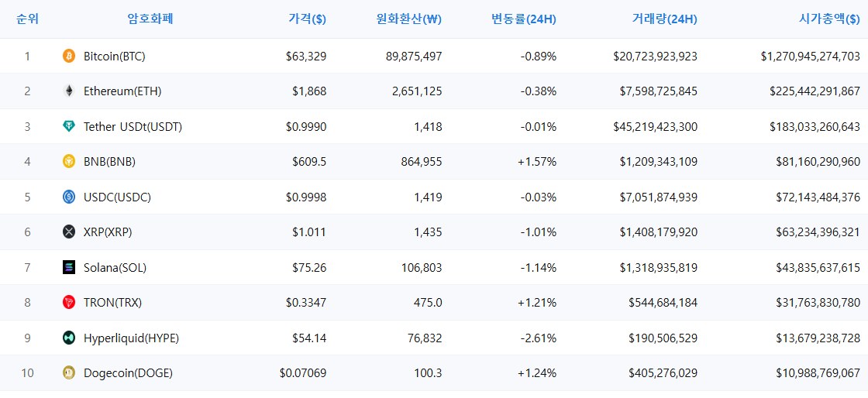This screenshot has width=868, height=398.
Task: Click BNB won value 864,955
Action: (420, 162)
